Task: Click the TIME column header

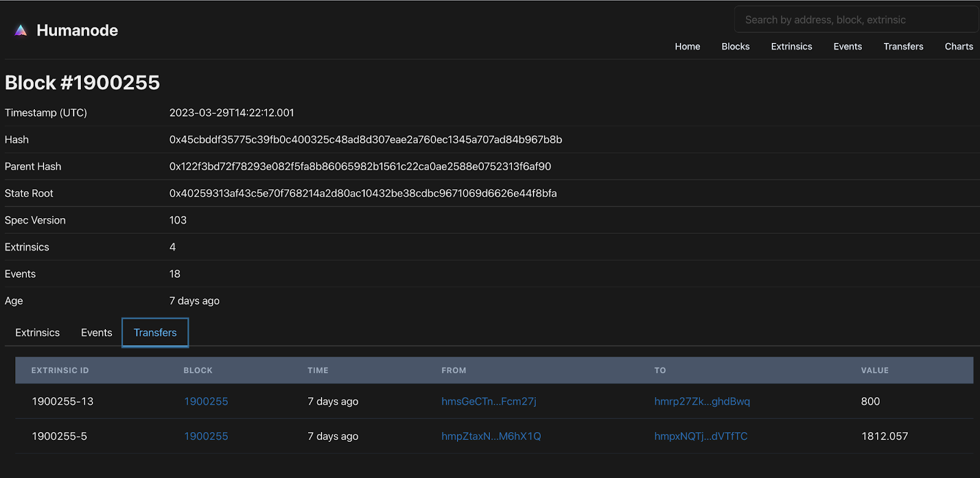Action: [318, 371]
